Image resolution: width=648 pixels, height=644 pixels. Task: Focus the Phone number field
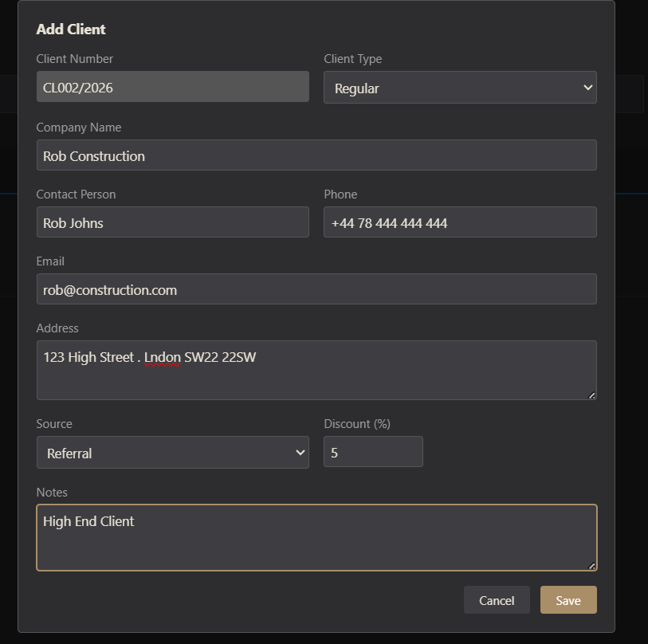click(460, 222)
